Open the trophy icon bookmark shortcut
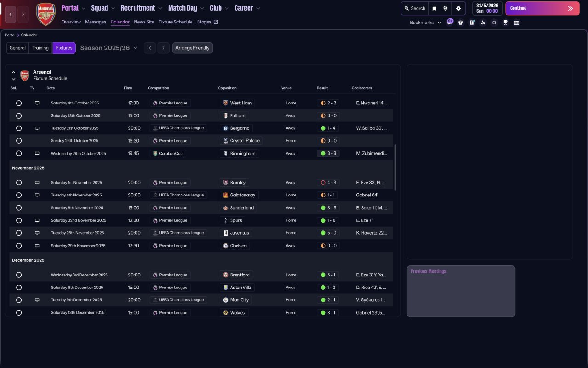 pos(505,23)
